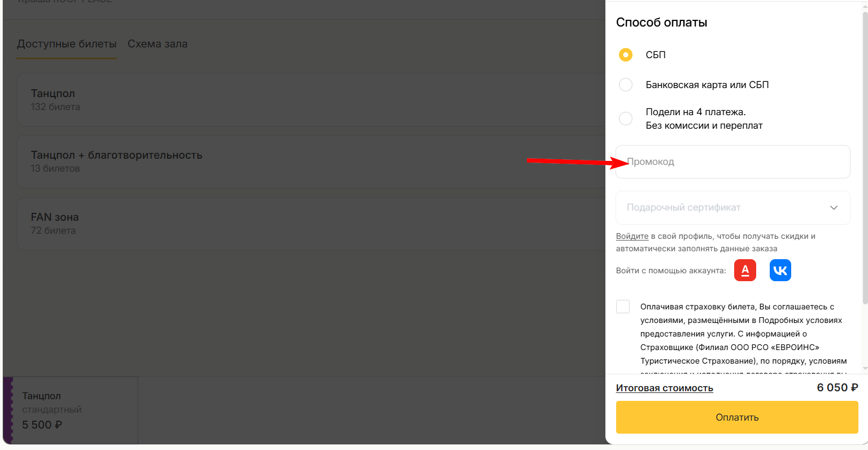Log in with the Alfa-Bank account icon
The image size is (868, 450).
click(x=745, y=270)
